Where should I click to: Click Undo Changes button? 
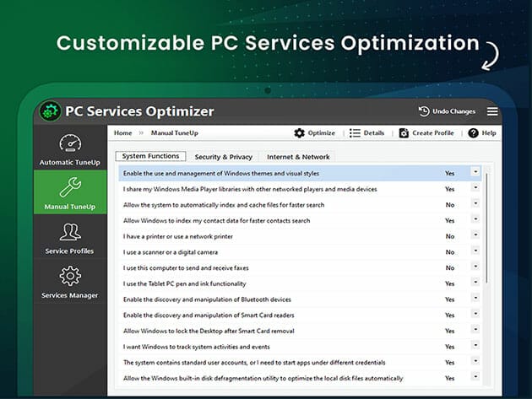[x=447, y=111]
